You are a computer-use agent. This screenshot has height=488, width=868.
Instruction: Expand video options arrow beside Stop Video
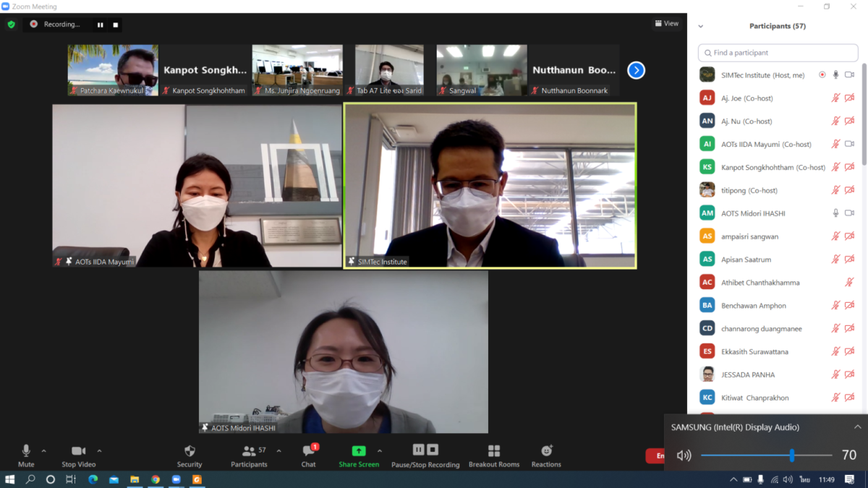click(99, 451)
